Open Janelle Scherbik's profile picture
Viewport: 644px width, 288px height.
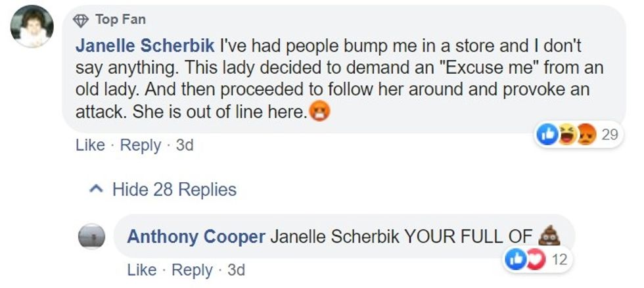pos(33,26)
